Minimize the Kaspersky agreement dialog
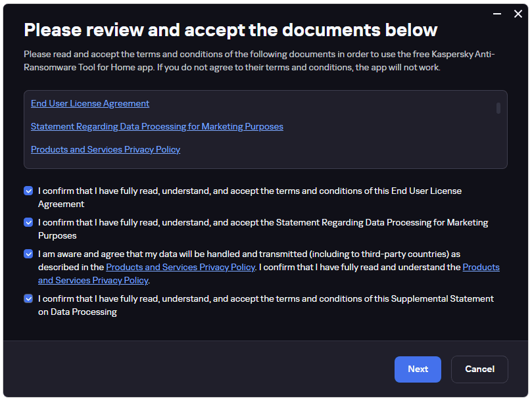Screen dimensions: 532x401 (x=497, y=14)
